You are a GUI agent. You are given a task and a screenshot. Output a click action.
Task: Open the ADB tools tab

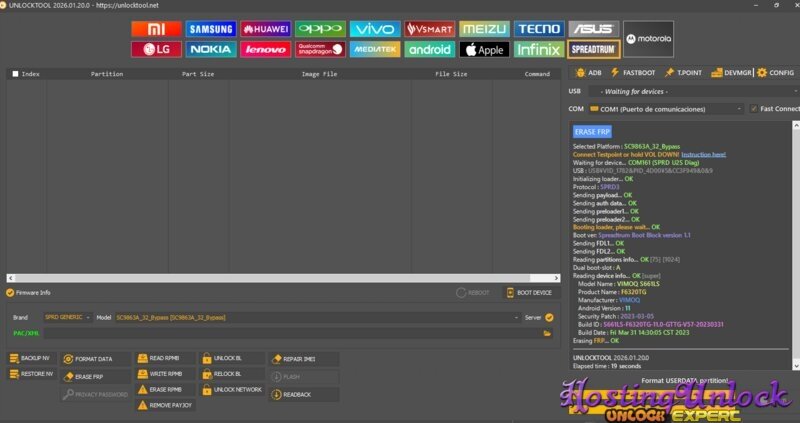tap(590, 73)
